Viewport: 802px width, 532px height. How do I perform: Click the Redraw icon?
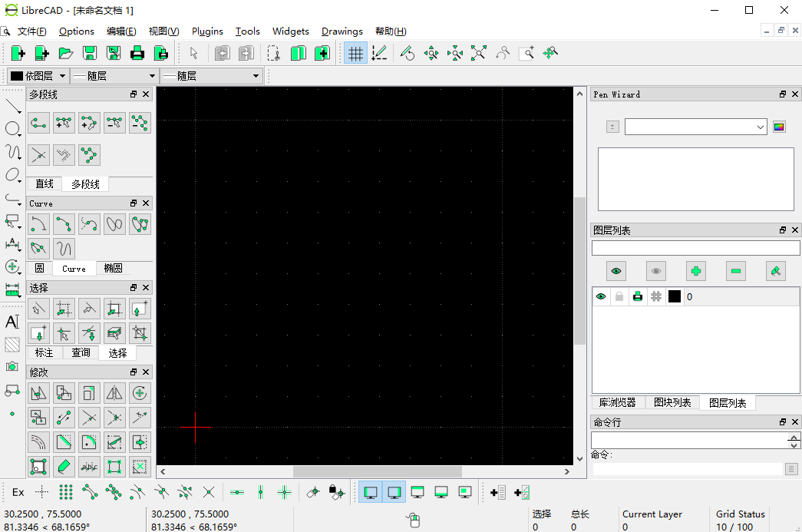coord(408,53)
